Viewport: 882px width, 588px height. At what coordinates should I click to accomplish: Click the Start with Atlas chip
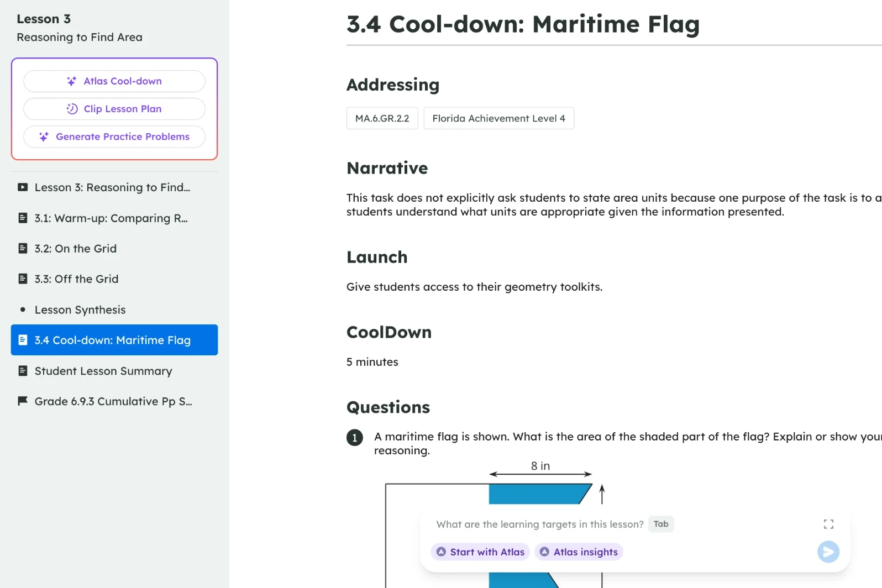(x=480, y=552)
